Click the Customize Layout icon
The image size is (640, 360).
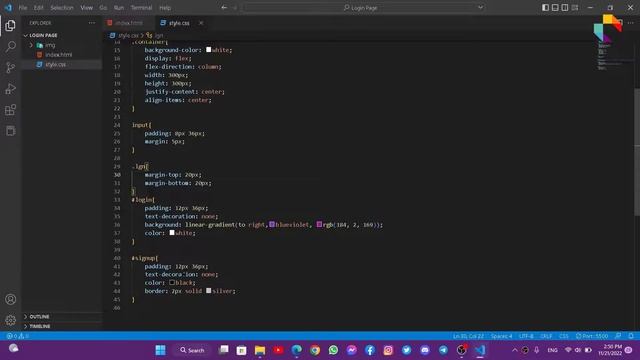pos(575,7)
